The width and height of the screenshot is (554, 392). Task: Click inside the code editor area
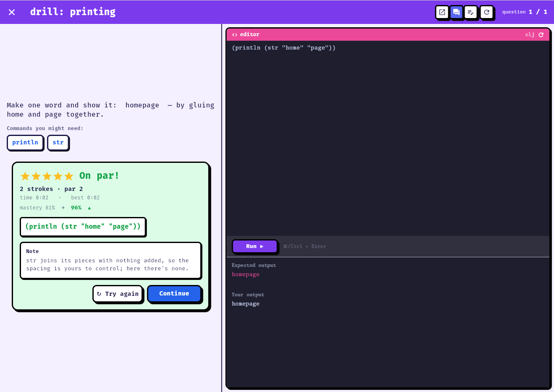388,138
